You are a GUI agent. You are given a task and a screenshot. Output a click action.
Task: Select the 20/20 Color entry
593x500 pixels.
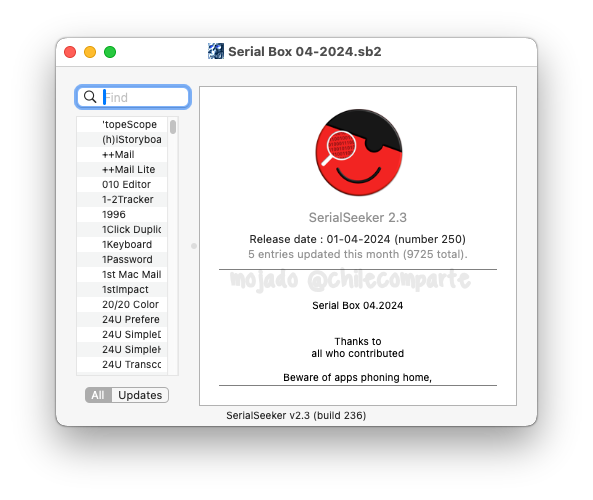(x=122, y=304)
